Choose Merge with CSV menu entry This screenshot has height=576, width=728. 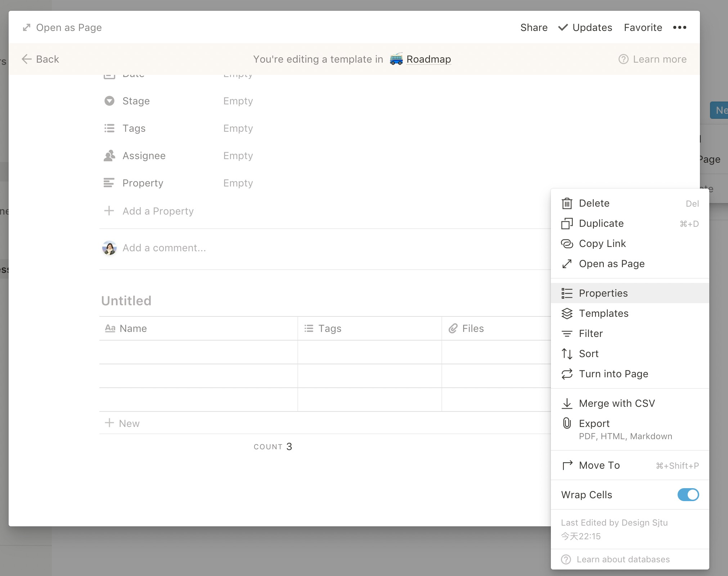[616, 404]
